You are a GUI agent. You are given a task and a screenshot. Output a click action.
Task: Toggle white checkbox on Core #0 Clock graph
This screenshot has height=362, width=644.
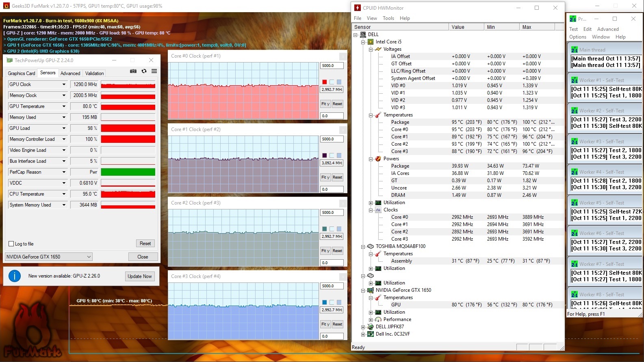(x=332, y=82)
